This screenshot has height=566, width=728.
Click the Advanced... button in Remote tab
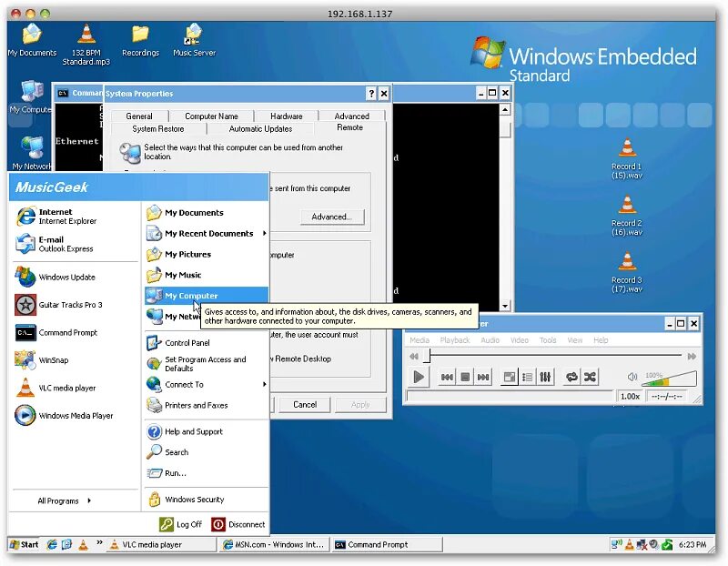tap(332, 217)
